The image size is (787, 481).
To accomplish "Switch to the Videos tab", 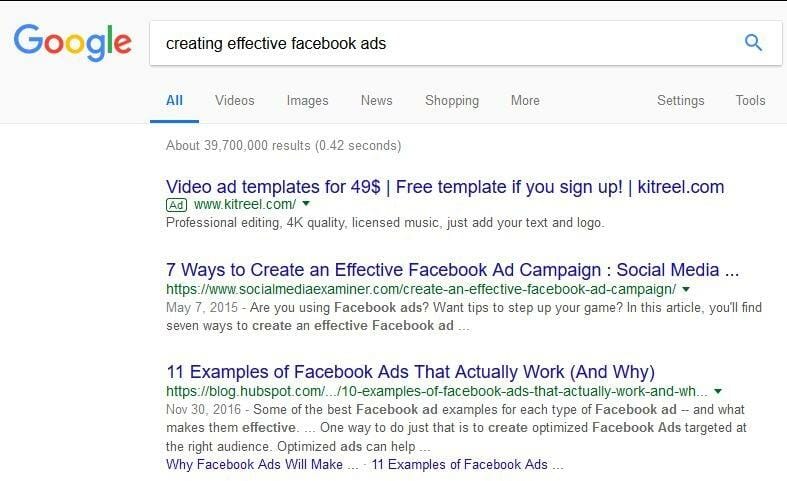I will pos(234,100).
